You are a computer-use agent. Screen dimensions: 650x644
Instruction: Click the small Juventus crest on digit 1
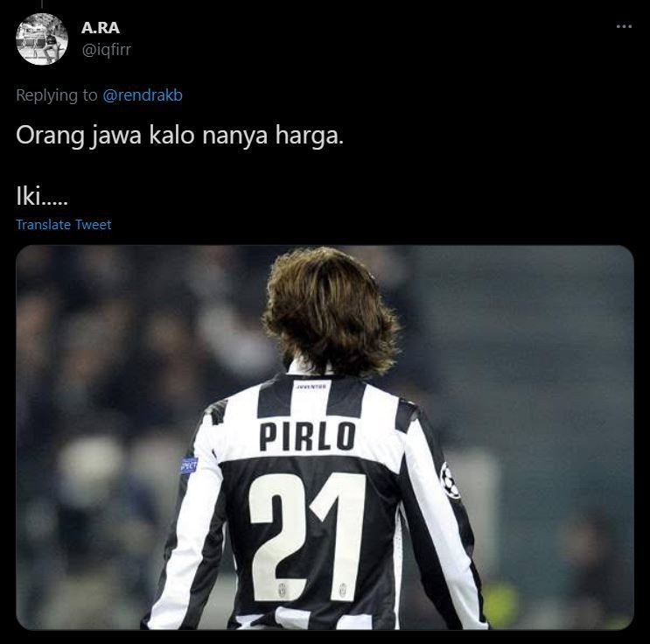[343, 589]
